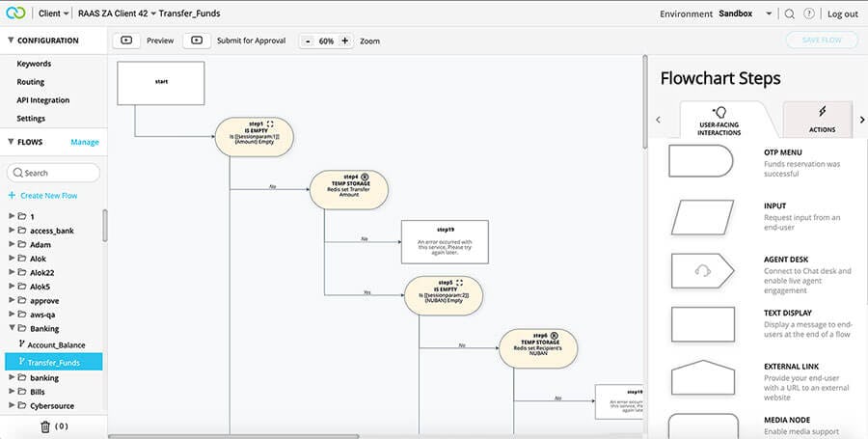The height and width of the screenshot is (439, 868).
Task: Select the OTP Menu shape icon
Action: click(x=701, y=161)
